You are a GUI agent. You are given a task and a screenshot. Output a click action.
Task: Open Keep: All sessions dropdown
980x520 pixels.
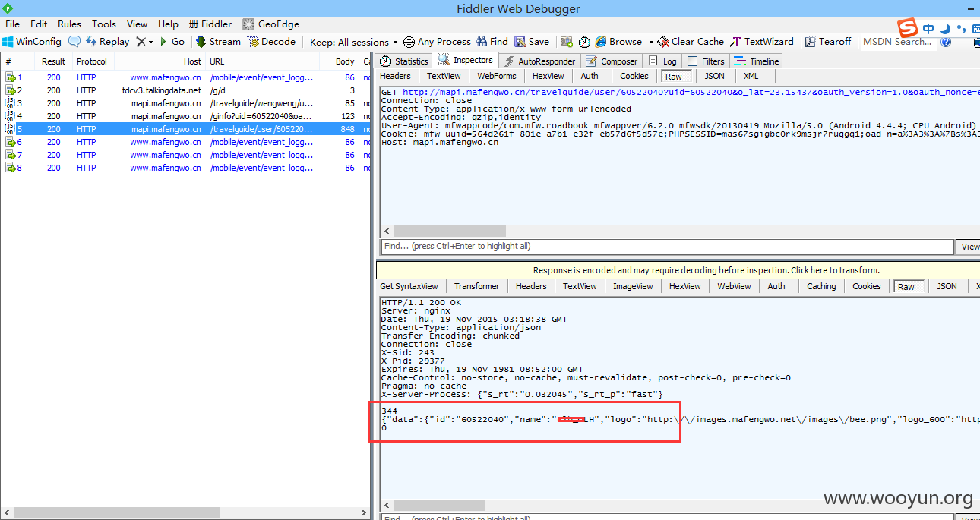353,42
